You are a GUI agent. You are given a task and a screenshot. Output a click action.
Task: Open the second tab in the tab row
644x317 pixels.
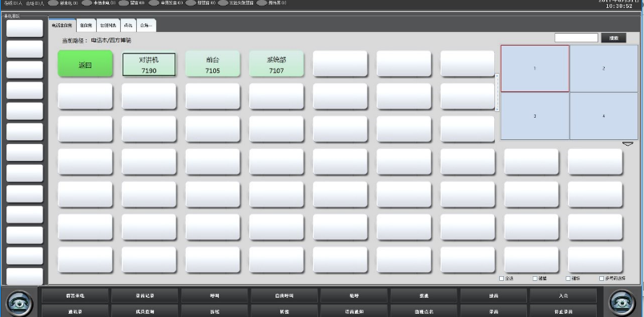point(86,26)
